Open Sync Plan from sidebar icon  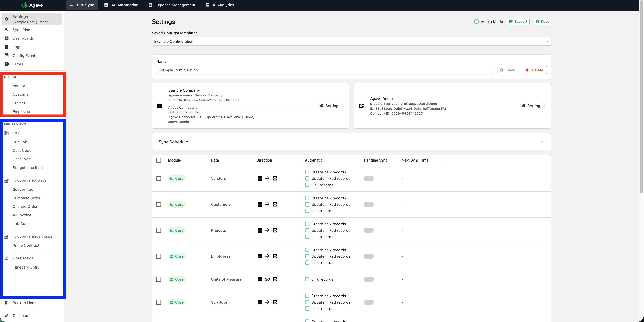(7, 30)
